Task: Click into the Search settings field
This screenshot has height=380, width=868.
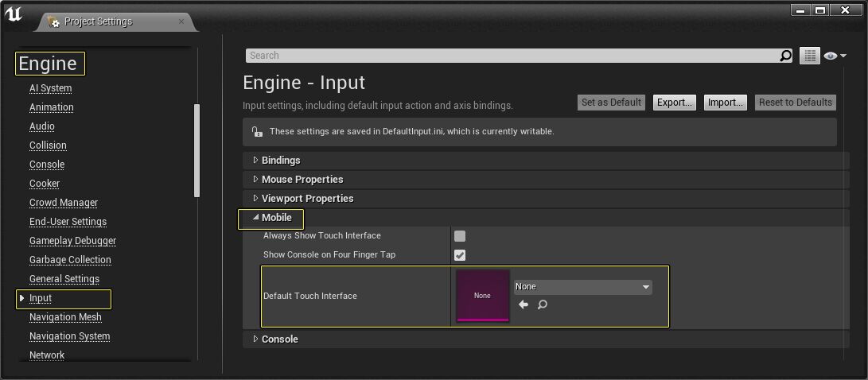Action: tap(509, 56)
